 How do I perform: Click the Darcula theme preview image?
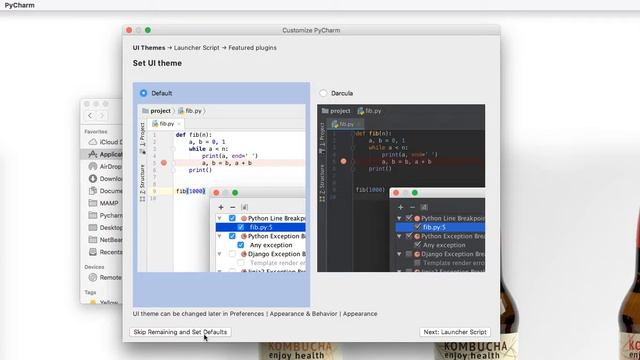pyautogui.click(x=401, y=188)
